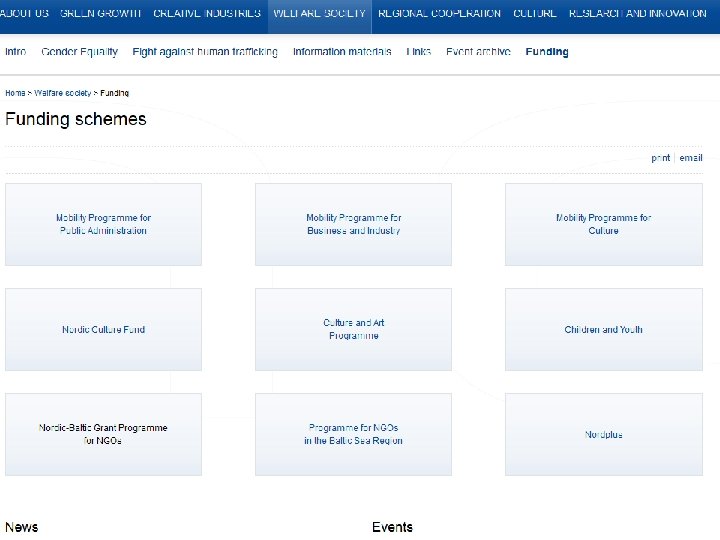Viewport: 720px width, 540px height.
Task: Click the print link
Action: [661, 158]
